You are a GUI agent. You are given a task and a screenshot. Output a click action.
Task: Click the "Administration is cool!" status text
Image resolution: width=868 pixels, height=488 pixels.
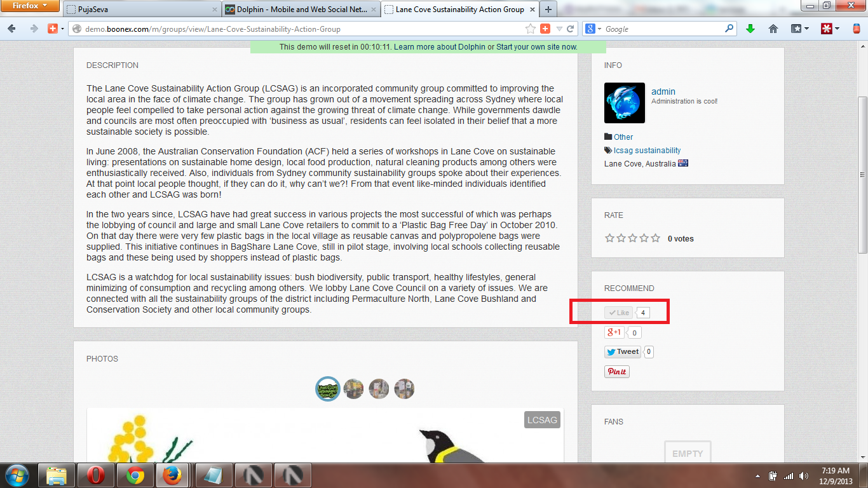coord(684,102)
